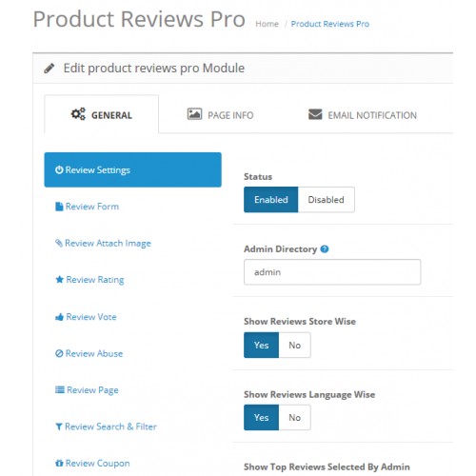Click the ban icon for Review Abuse
Image resolution: width=476 pixels, height=476 pixels.
click(x=59, y=353)
